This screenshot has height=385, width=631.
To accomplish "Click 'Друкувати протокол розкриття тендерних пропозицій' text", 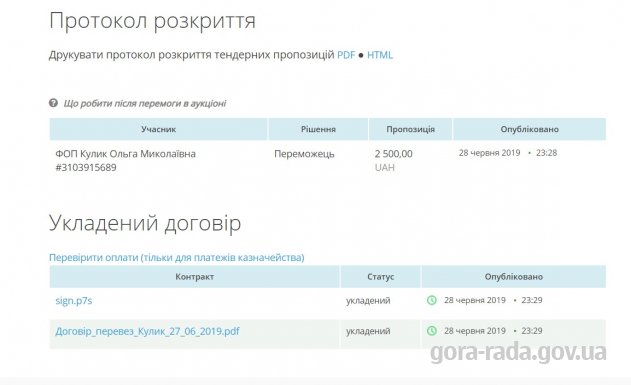I will coord(192,55).
